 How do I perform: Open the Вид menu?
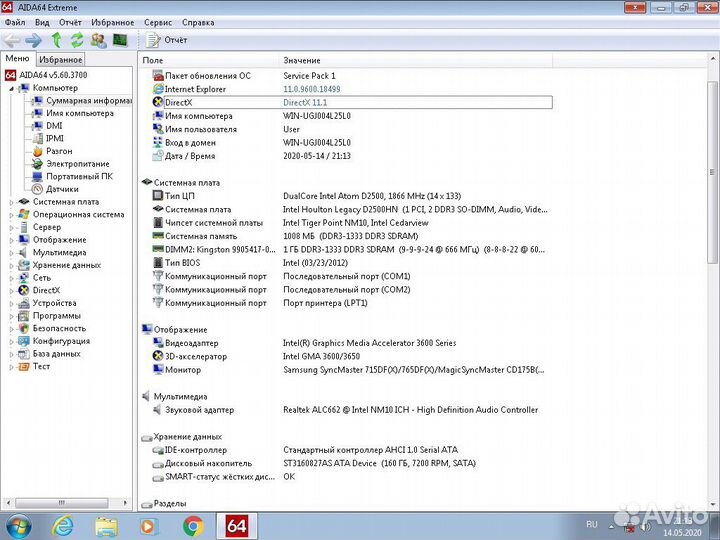tap(42, 22)
